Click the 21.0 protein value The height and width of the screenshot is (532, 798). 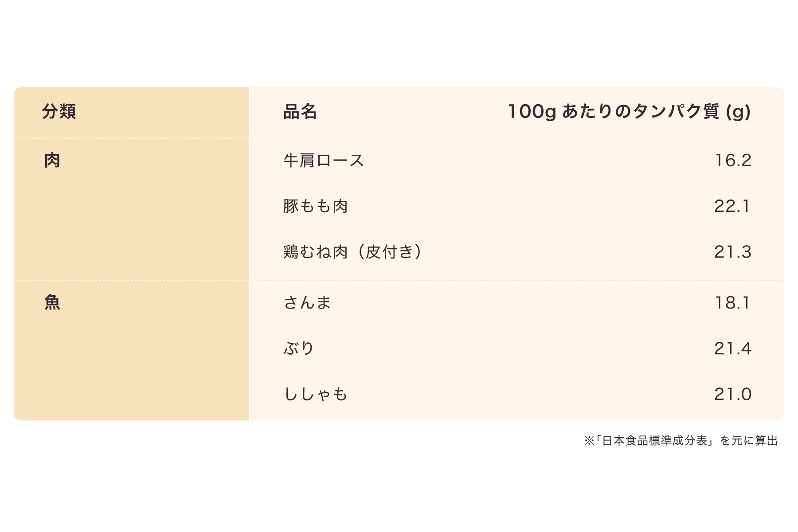(733, 394)
